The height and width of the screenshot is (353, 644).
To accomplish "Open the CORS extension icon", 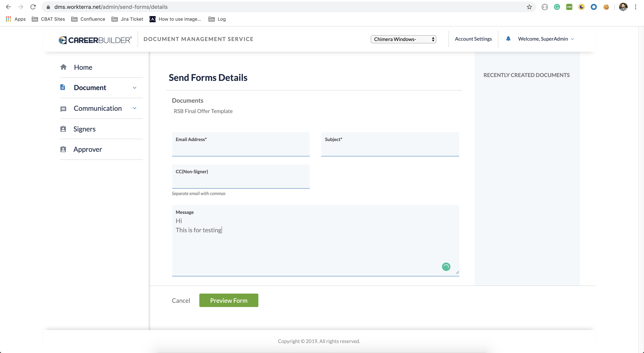I will [569, 7].
